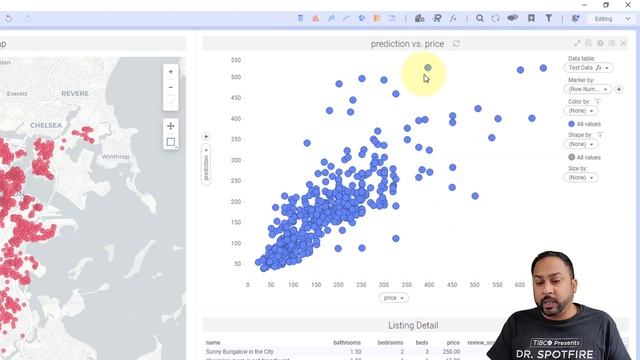Open the fx data functions icon
640x360 pixels.
[x=453, y=18]
